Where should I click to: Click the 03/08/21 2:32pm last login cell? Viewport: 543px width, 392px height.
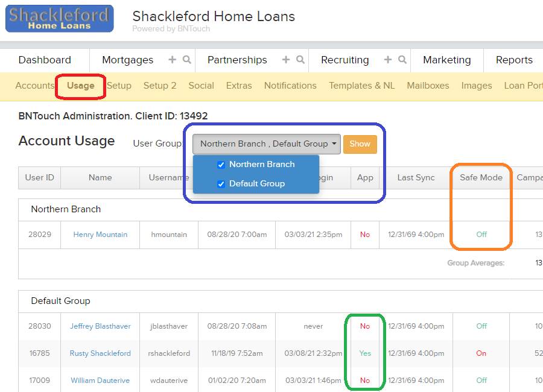click(x=313, y=353)
